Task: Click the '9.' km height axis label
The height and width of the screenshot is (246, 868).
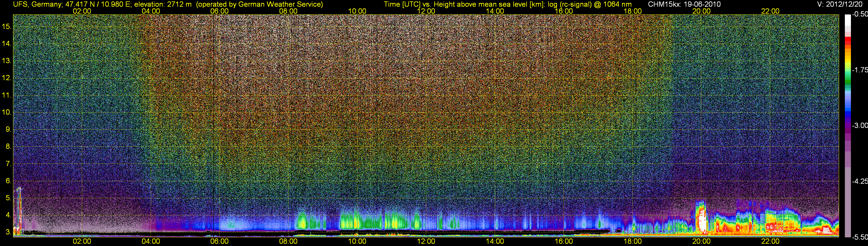Action: pyautogui.click(x=8, y=129)
